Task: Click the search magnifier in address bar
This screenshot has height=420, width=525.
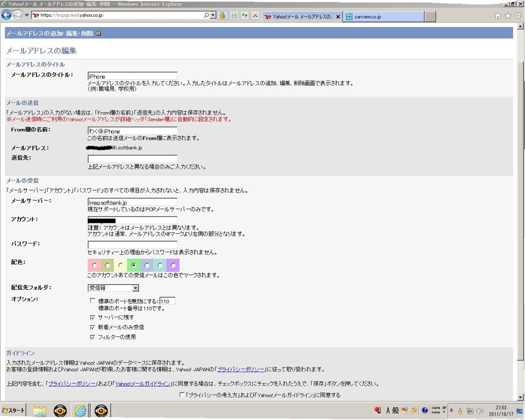Action: pyautogui.click(x=206, y=15)
